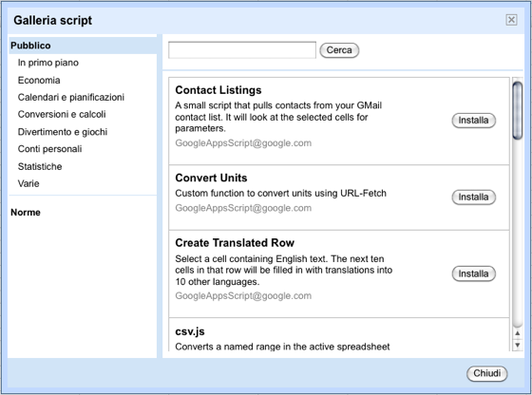This screenshot has width=532, height=395.
Task: Open Divertimento e giochi category
Action: coord(63,132)
